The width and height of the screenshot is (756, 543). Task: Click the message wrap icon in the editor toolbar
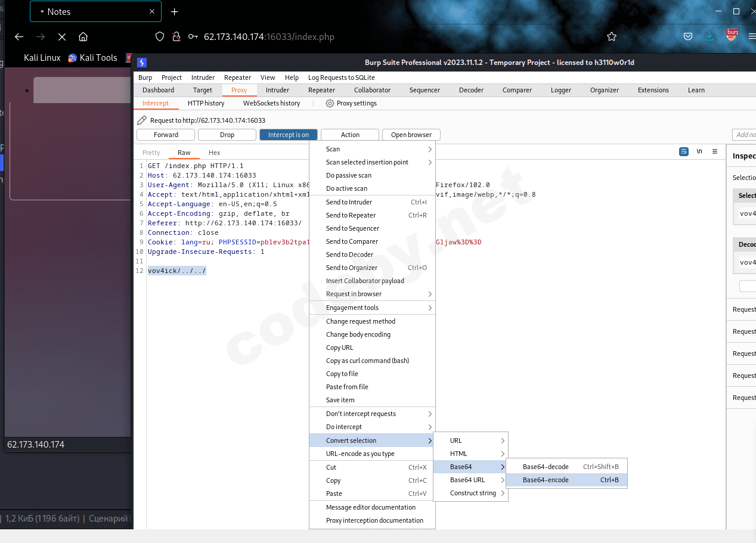click(684, 152)
